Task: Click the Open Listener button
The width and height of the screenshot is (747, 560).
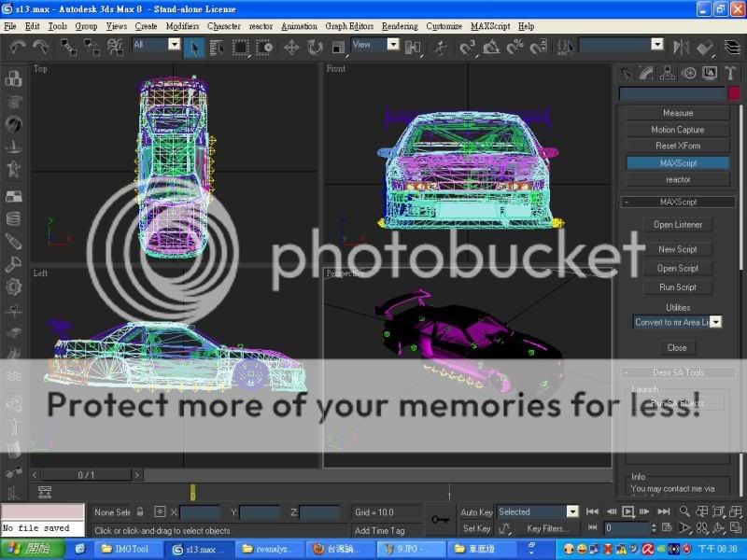Action: click(677, 224)
